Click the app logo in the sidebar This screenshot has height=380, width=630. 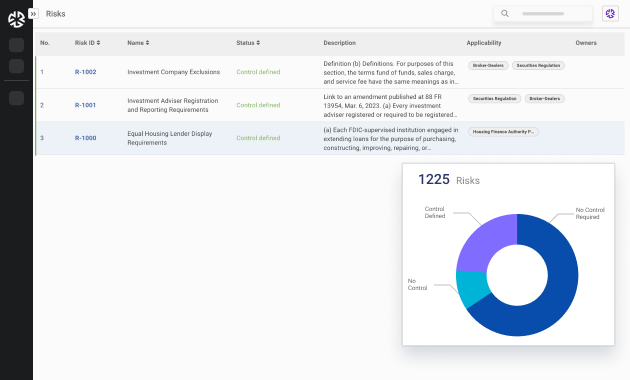click(x=16, y=19)
